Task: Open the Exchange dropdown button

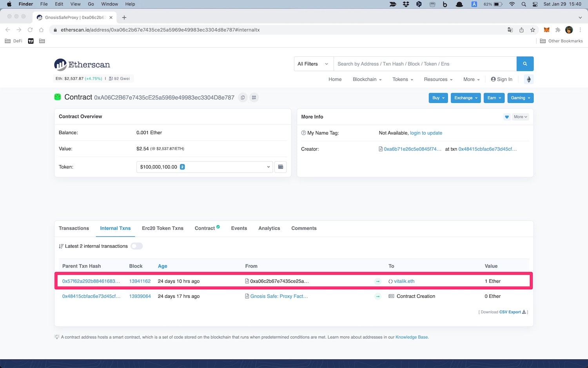Action: point(466,98)
